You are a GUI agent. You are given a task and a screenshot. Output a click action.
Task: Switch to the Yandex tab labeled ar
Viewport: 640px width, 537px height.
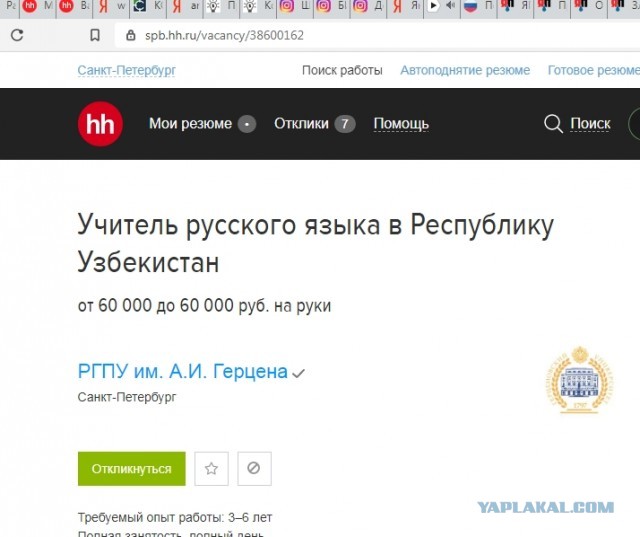pos(185,6)
